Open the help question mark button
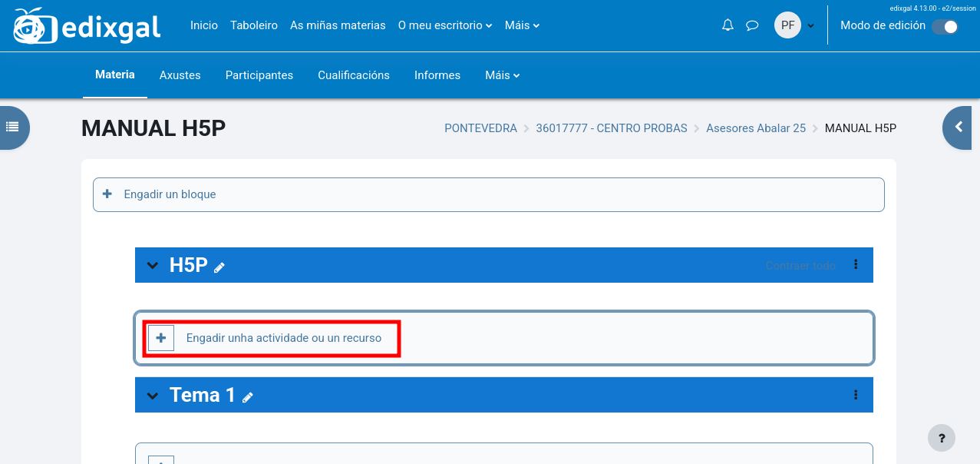980x464 pixels. point(942,438)
